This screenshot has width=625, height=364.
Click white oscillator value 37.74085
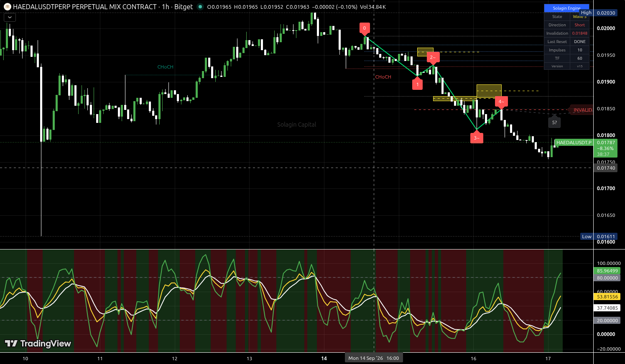(607, 308)
